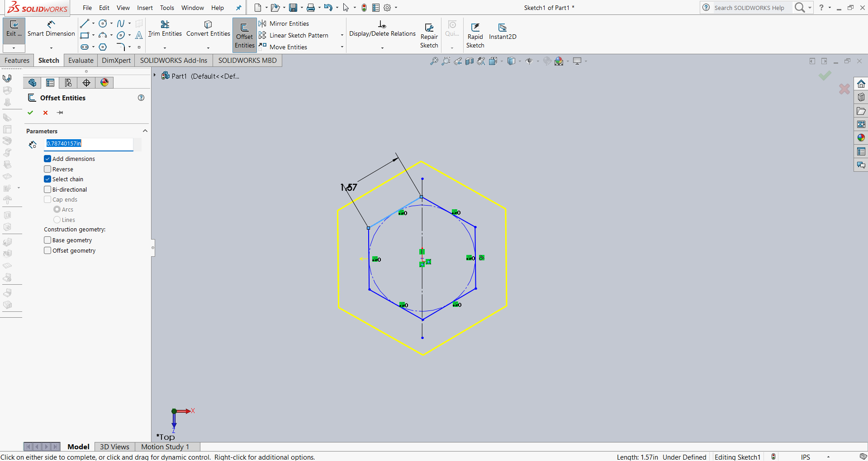Open the Exit Sketch dropdown arrow

coord(14,48)
